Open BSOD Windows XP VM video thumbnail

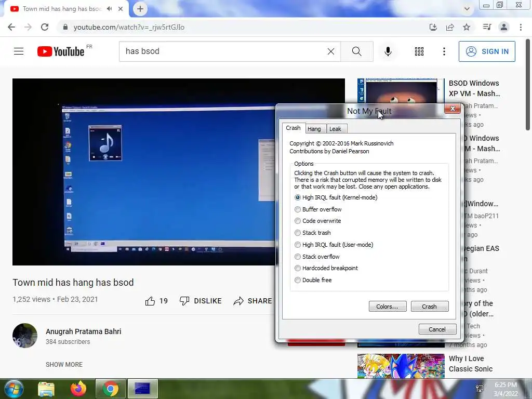click(x=401, y=91)
